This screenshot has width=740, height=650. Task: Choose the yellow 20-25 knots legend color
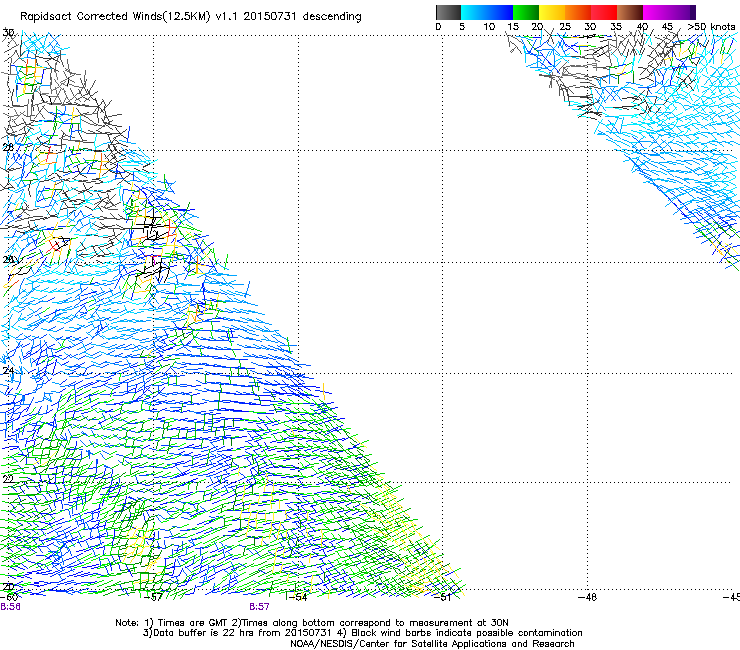pyautogui.click(x=552, y=12)
